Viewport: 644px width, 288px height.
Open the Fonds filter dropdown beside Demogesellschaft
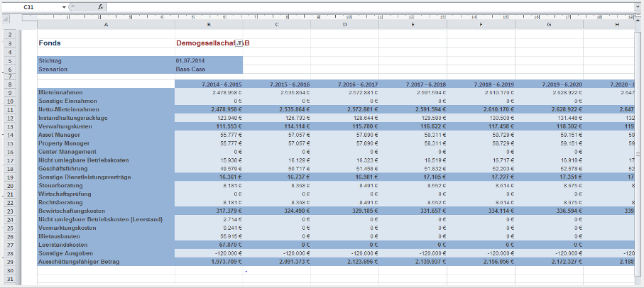pyautogui.click(x=239, y=43)
